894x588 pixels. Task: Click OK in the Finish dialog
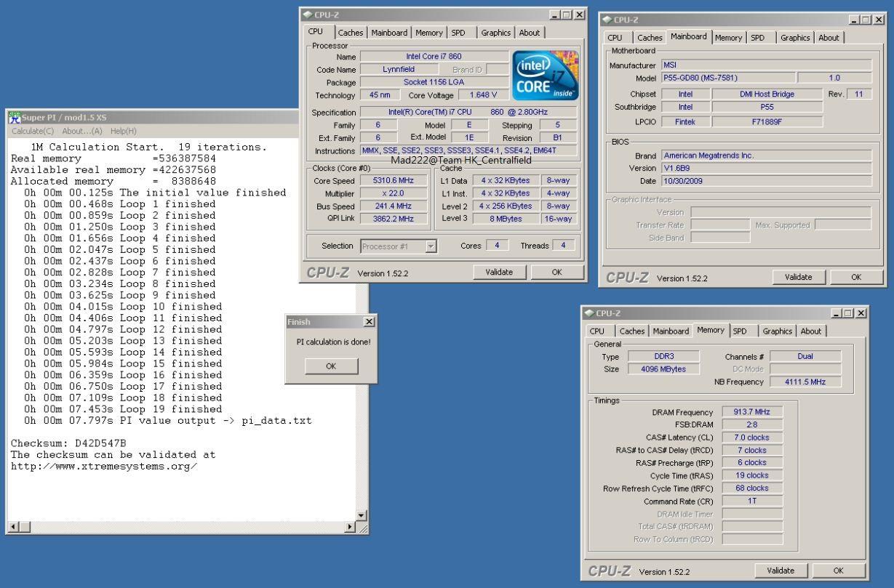click(x=331, y=366)
